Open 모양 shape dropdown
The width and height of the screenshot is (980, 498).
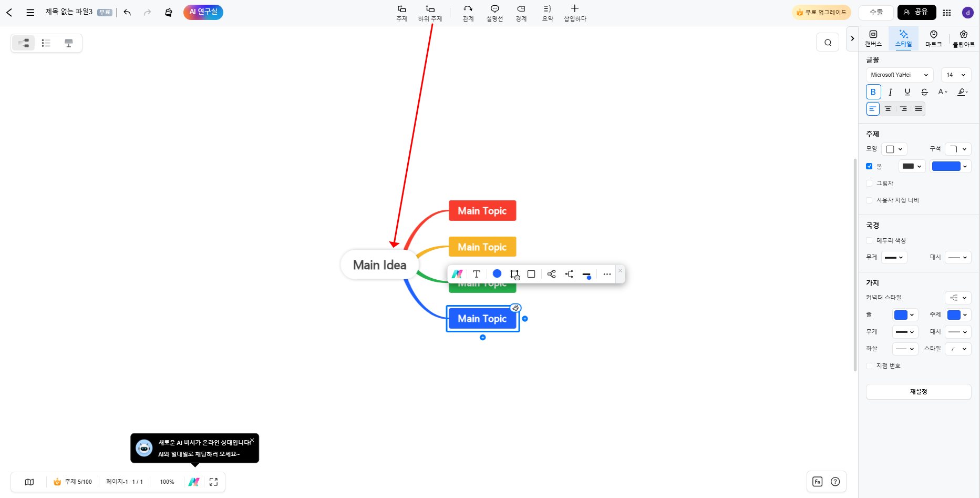pyautogui.click(x=894, y=149)
